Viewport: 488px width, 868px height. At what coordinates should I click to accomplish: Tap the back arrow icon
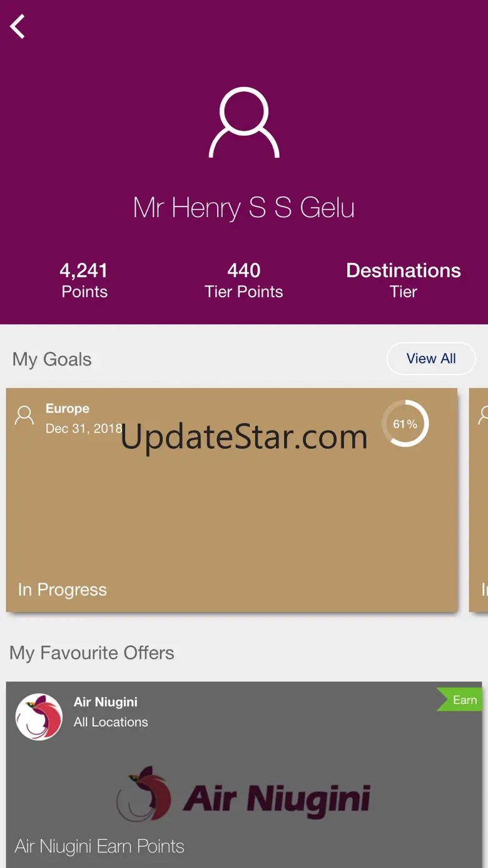(x=18, y=27)
